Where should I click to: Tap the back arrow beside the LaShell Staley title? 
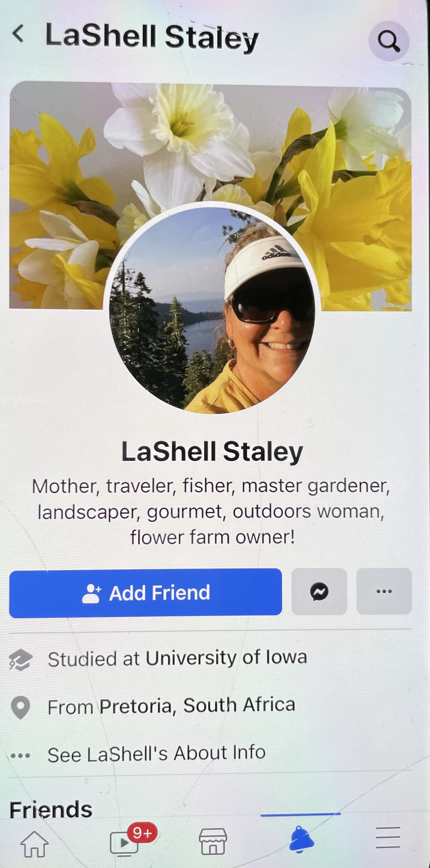[x=18, y=34]
